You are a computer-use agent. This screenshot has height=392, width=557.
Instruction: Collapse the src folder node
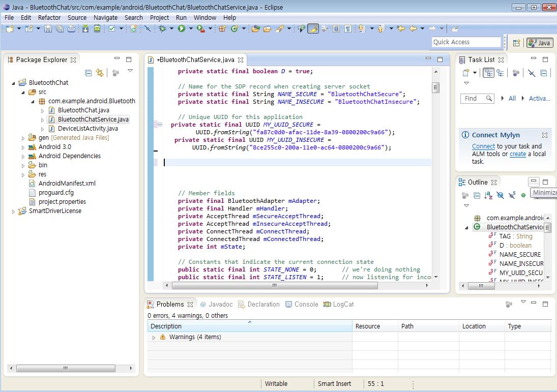pos(23,93)
